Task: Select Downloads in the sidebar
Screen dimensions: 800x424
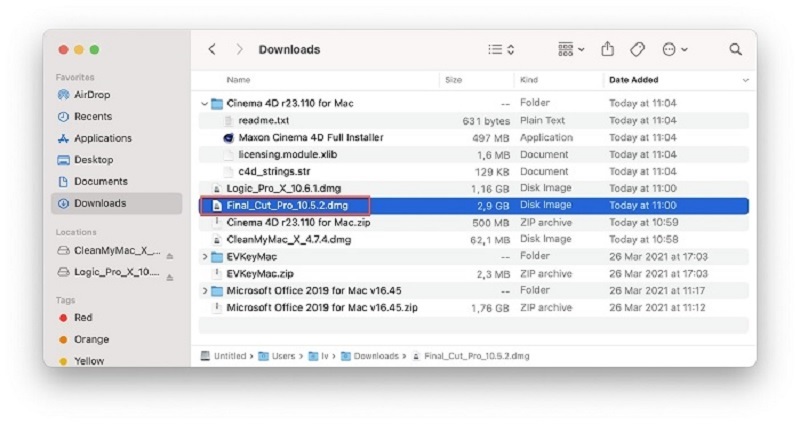Action: pos(116,203)
